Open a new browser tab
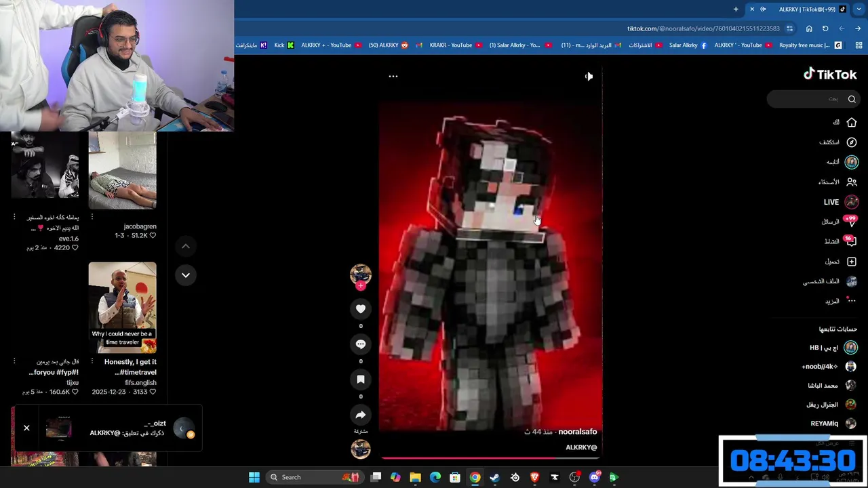 coord(736,9)
